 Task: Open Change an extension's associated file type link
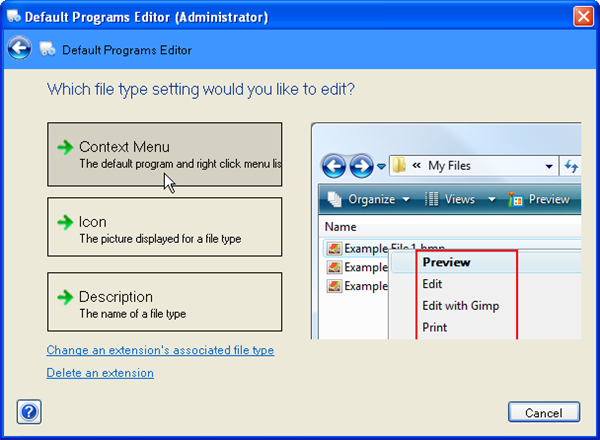coord(160,350)
